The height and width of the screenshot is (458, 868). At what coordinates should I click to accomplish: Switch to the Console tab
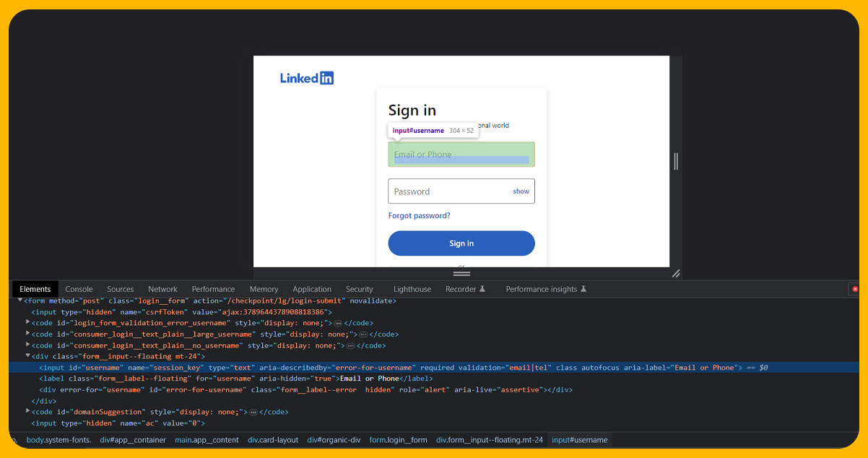tap(79, 289)
